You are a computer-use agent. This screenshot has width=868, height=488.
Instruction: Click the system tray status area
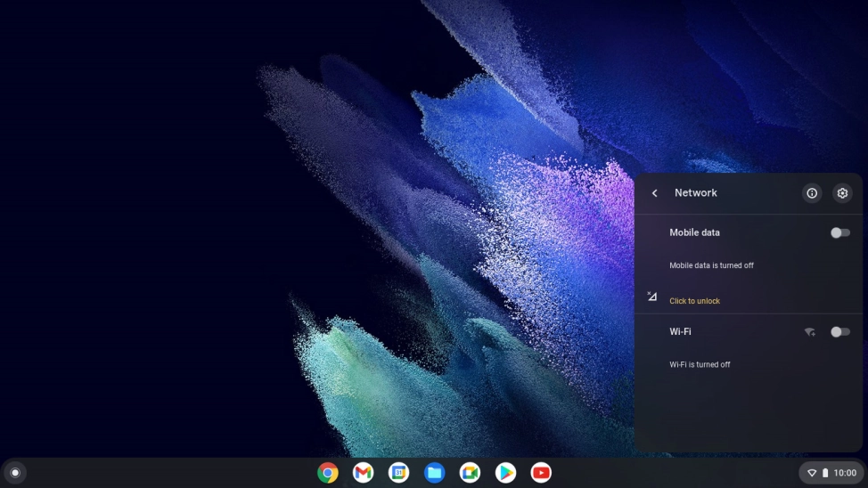tap(831, 473)
